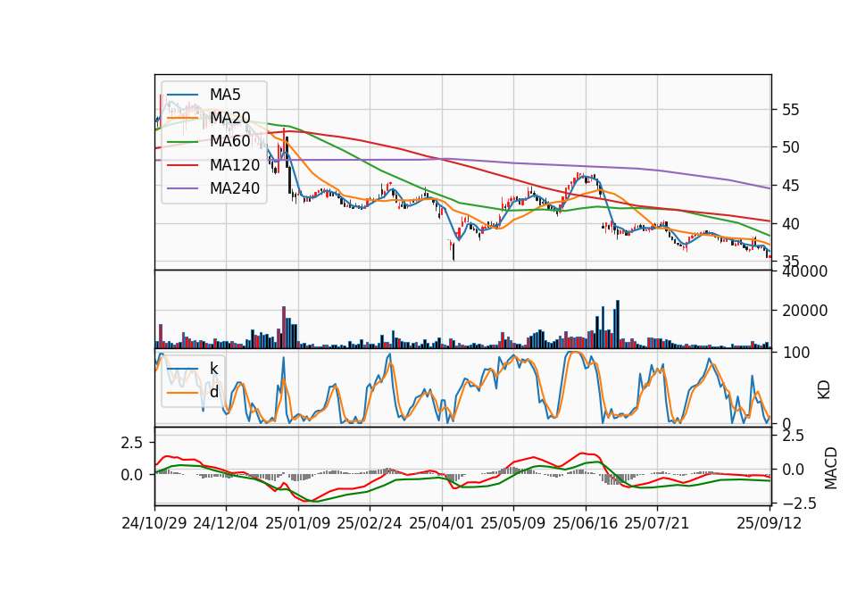Select the MA120 legend label

235,165
